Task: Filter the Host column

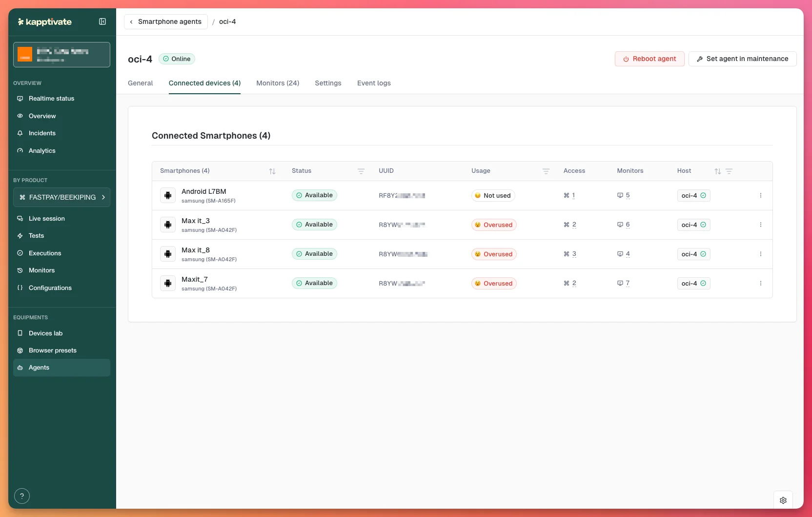Action: [729, 171]
